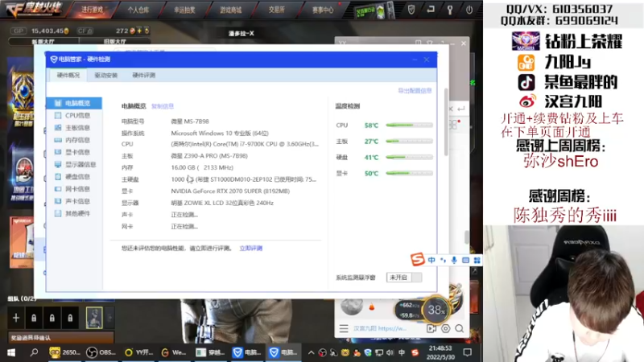Open 主板信息 sidebar entry
Image resolution: width=644 pixels, height=362 pixels.
[x=73, y=128]
